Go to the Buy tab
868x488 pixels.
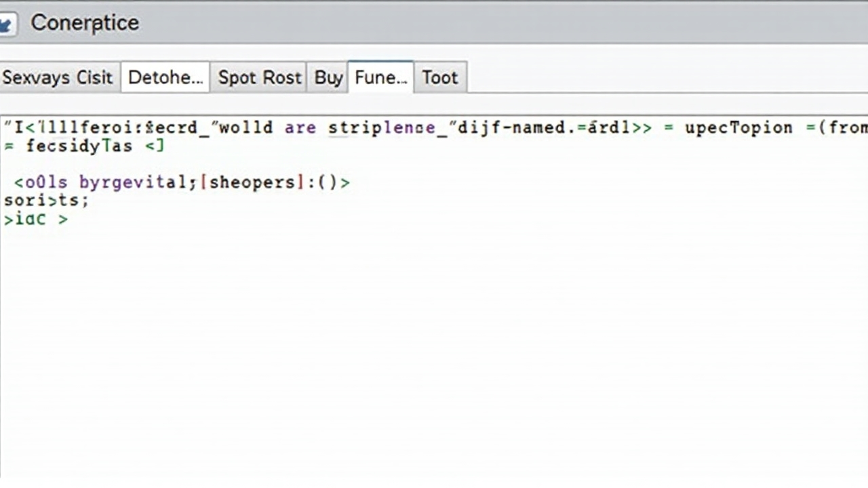pyautogui.click(x=328, y=78)
